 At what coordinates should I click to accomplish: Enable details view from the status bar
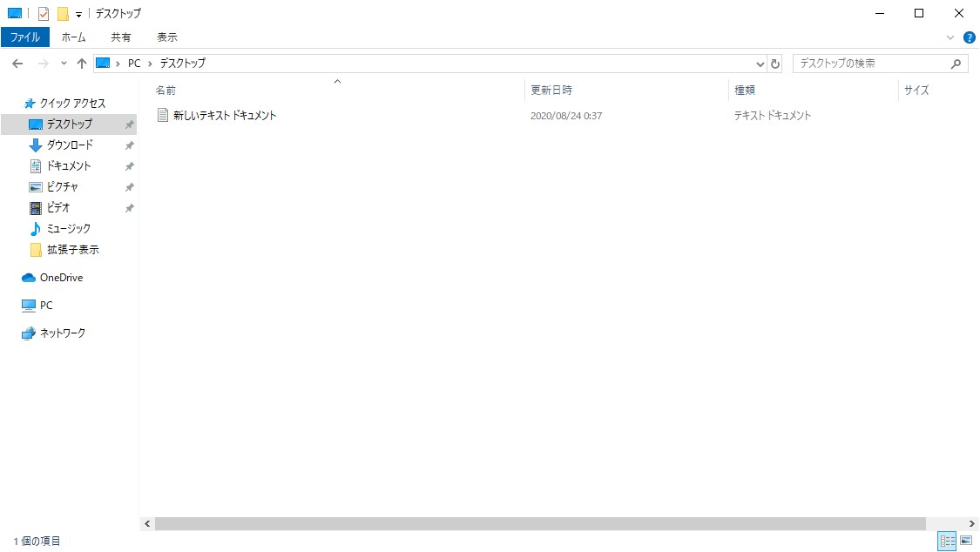click(945, 541)
